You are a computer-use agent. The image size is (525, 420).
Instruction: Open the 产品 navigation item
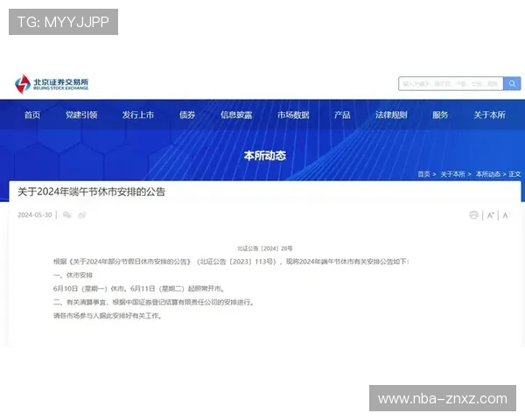342,115
